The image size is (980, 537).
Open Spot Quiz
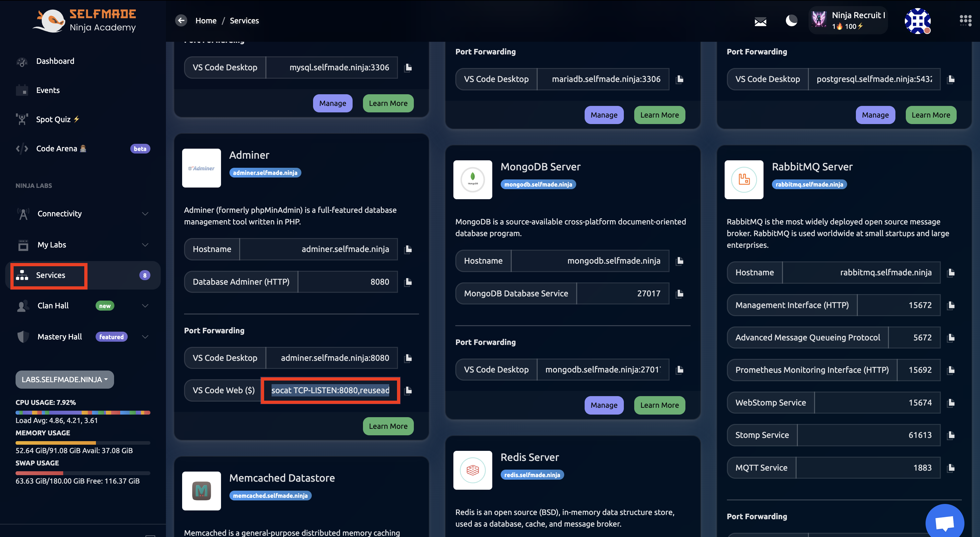click(82, 120)
